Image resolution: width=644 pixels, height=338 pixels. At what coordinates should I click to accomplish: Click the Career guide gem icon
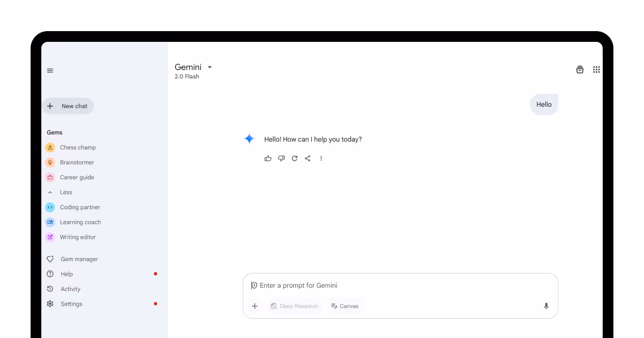click(50, 177)
